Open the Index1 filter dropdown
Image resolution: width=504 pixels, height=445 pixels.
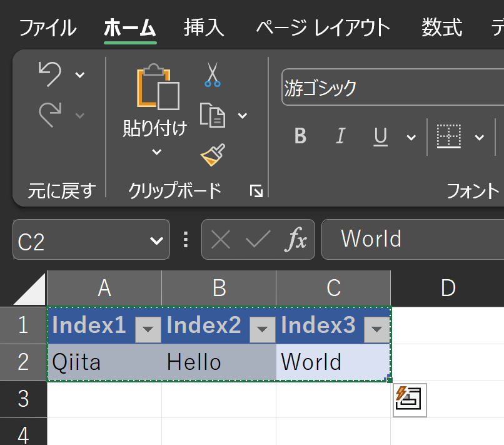[x=148, y=329]
